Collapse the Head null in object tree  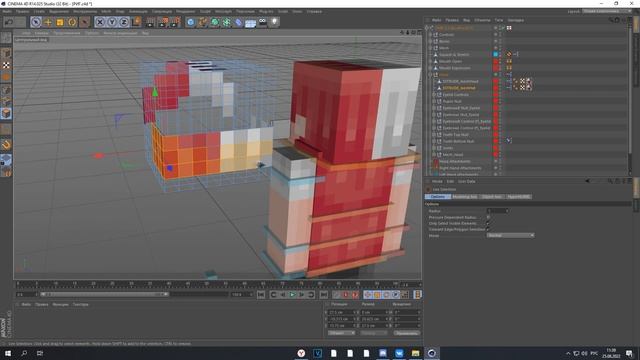coord(430,75)
